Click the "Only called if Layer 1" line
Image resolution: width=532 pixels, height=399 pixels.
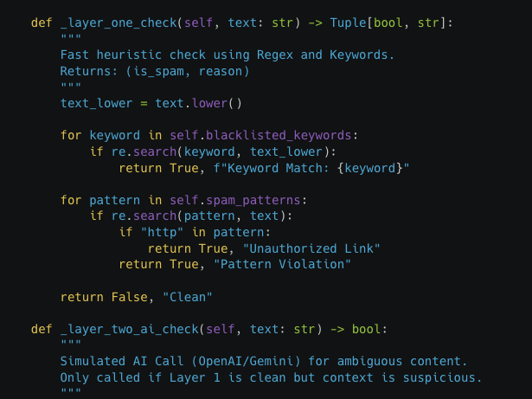click(270, 377)
